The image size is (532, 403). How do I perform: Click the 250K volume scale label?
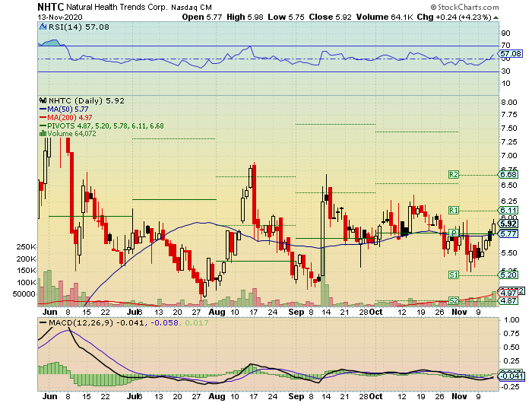point(26,247)
